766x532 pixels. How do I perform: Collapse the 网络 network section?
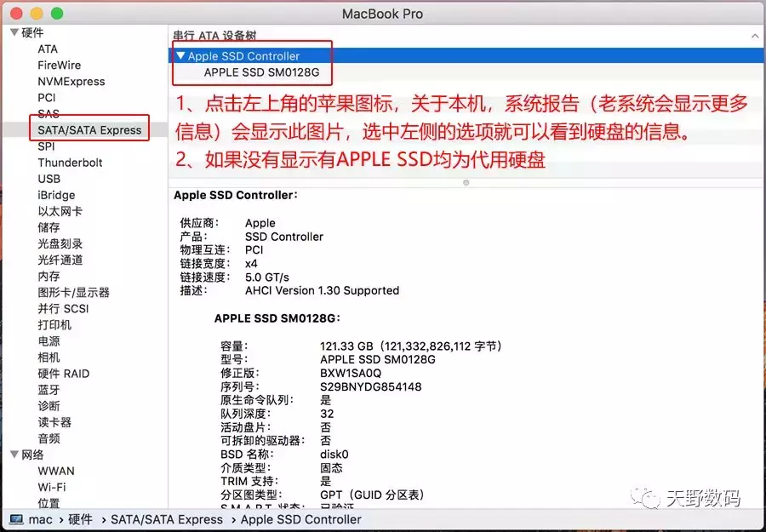[14, 455]
